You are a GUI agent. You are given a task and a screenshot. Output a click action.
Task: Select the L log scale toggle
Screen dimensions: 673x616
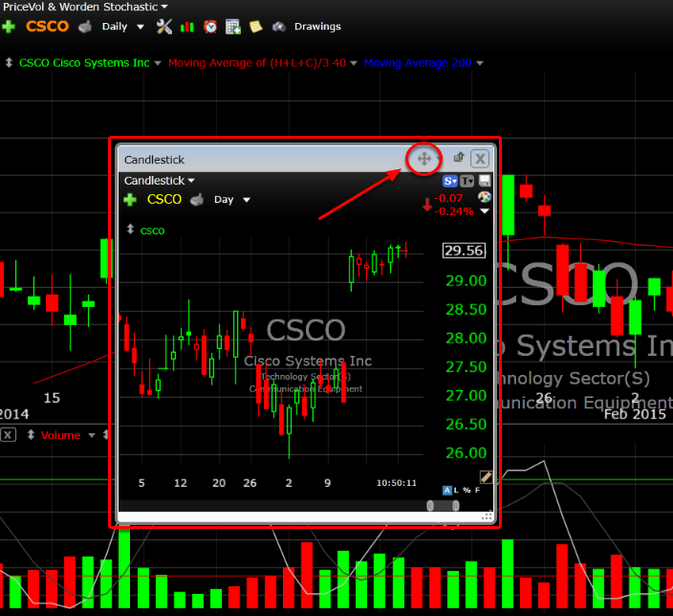[456, 490]
